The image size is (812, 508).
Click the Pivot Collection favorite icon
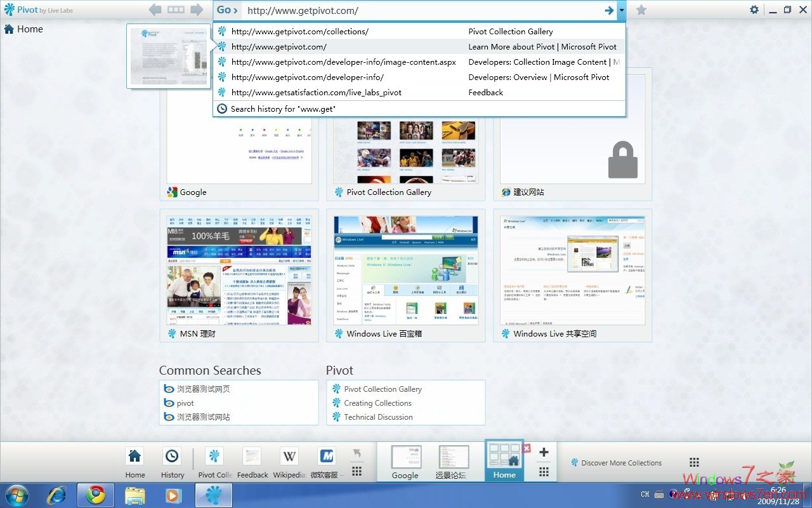coord(215,462)
